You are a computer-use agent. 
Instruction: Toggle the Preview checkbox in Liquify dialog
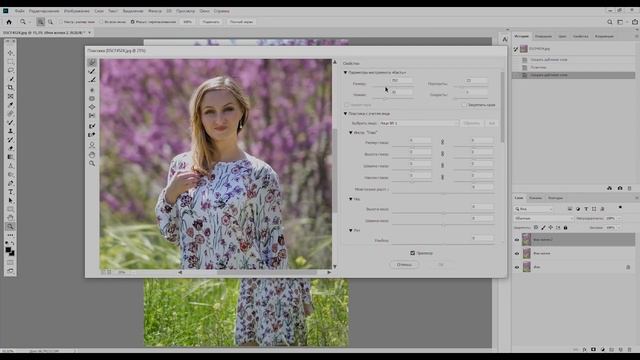tap(413, 253)
